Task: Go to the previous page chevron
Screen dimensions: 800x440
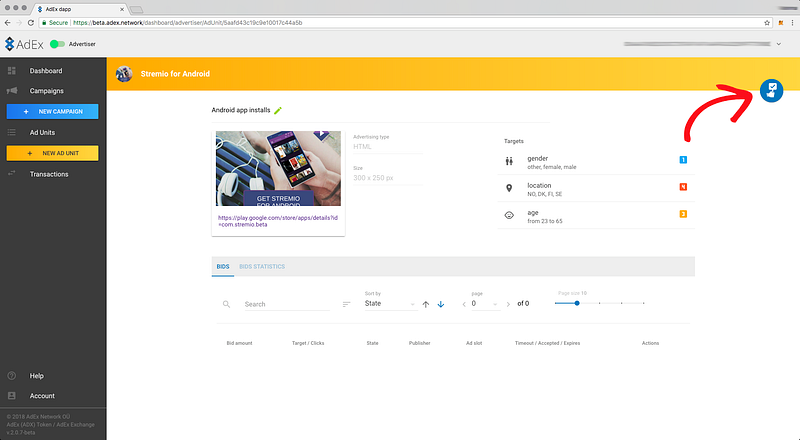Action: (x=464, y=304)
